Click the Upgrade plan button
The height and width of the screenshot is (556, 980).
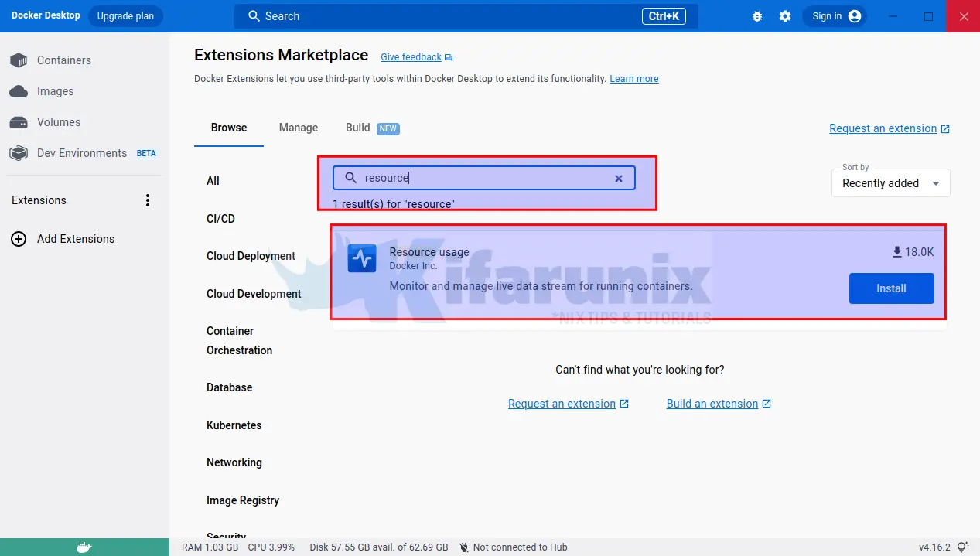tap(125, 16)
